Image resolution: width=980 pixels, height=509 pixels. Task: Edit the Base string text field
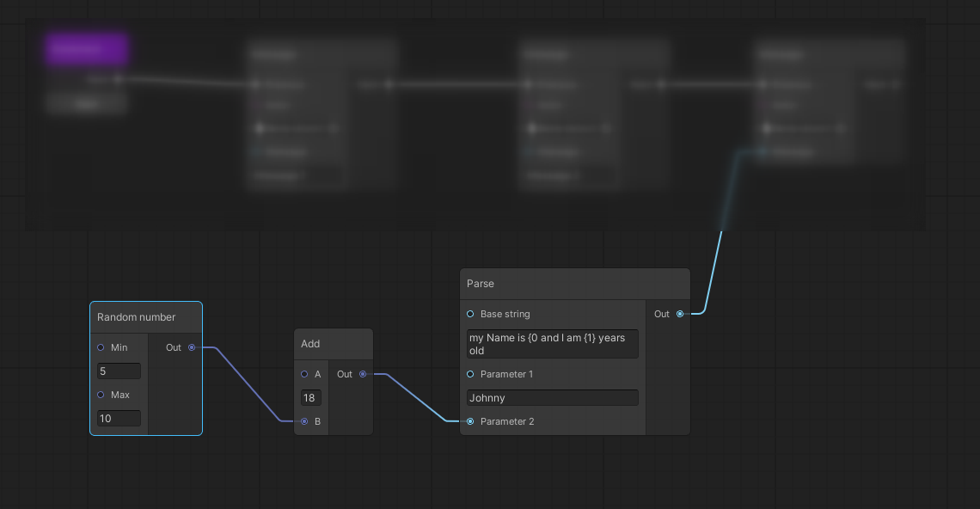(553, 344)
